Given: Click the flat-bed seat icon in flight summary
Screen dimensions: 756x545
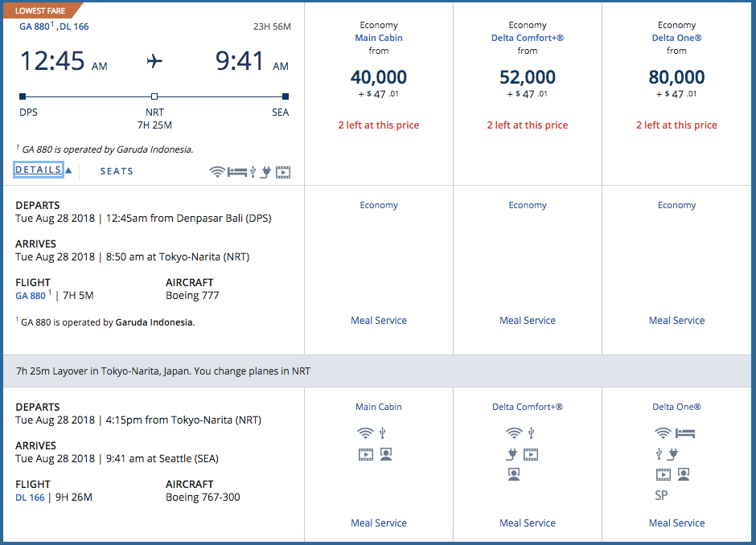Looking at the screenshot, I should pos(236,171).
